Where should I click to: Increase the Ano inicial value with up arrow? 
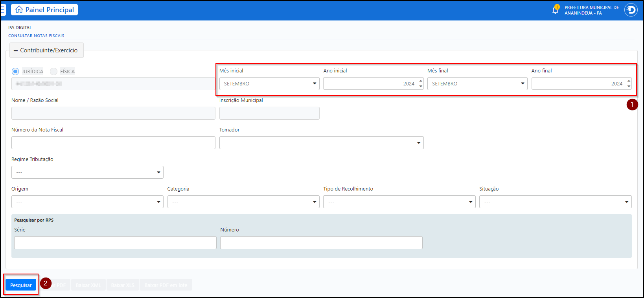[x=421, y=81]
